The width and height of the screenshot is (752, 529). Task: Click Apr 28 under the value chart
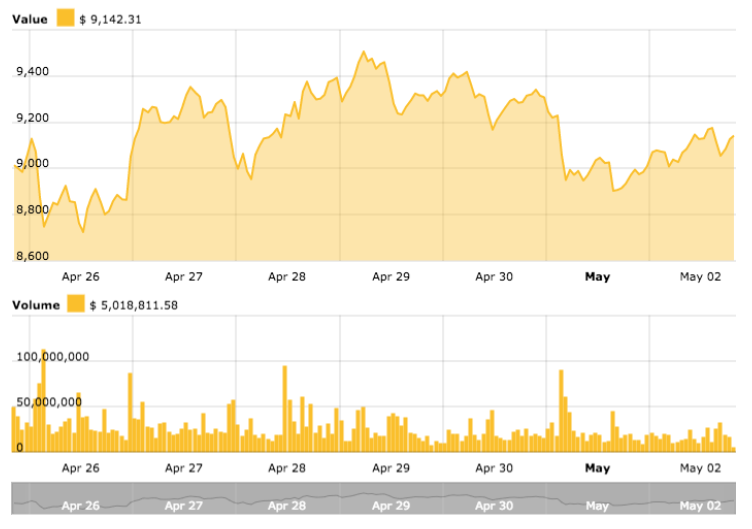(287, 277)
